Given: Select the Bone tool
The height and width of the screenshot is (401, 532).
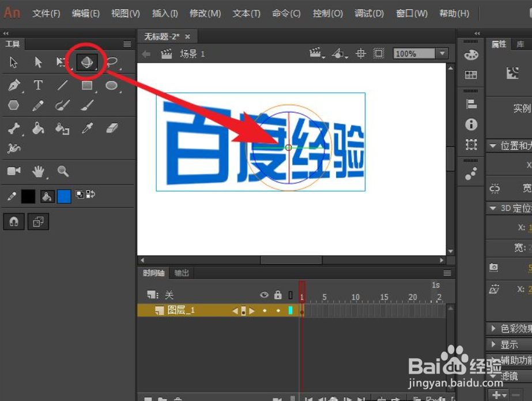Looking at the screenshot, I should click(x=14, y=128).
